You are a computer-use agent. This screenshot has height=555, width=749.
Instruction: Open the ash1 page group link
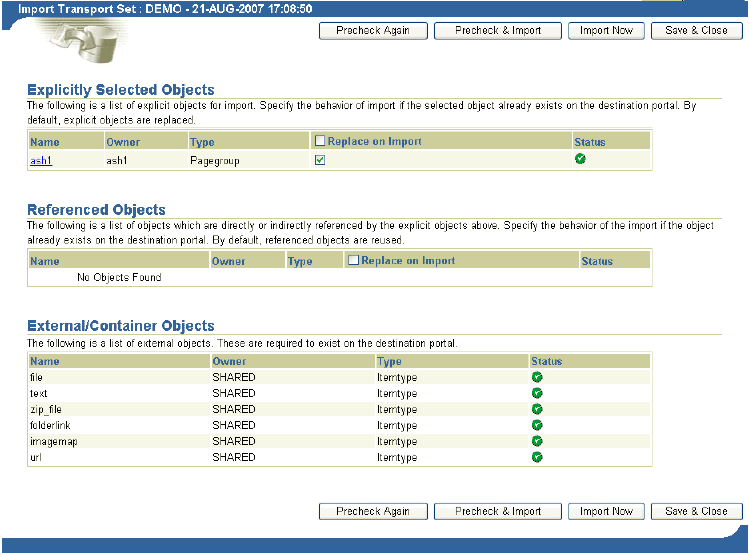coord(41,160)
